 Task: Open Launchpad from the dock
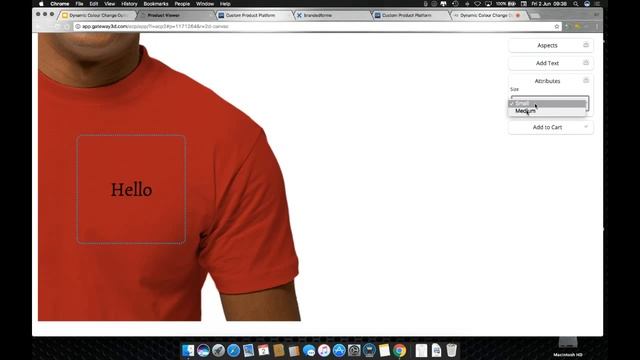tap(218, 350)
